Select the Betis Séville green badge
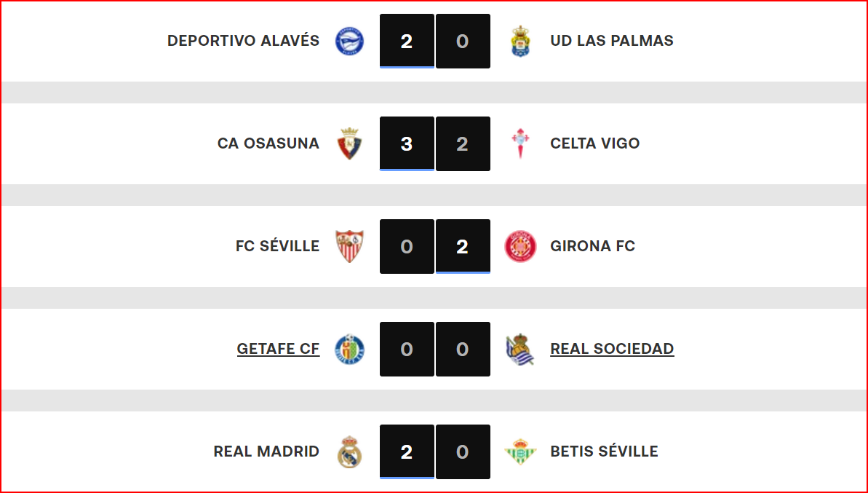 tap(520, 451)
